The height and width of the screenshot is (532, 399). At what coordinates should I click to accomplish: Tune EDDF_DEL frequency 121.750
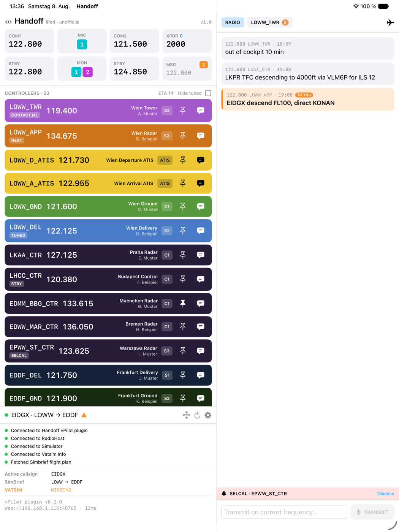[62, 375]
